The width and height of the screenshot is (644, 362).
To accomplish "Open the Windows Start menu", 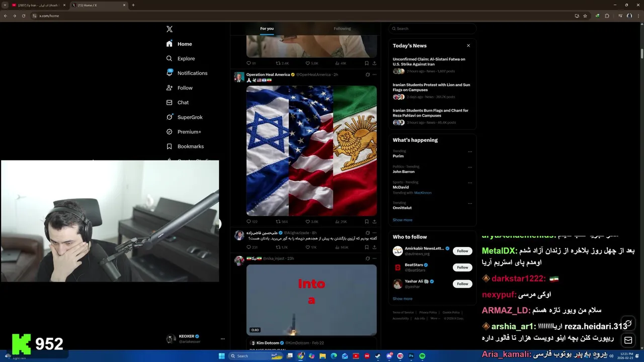I will click(221, 356).
